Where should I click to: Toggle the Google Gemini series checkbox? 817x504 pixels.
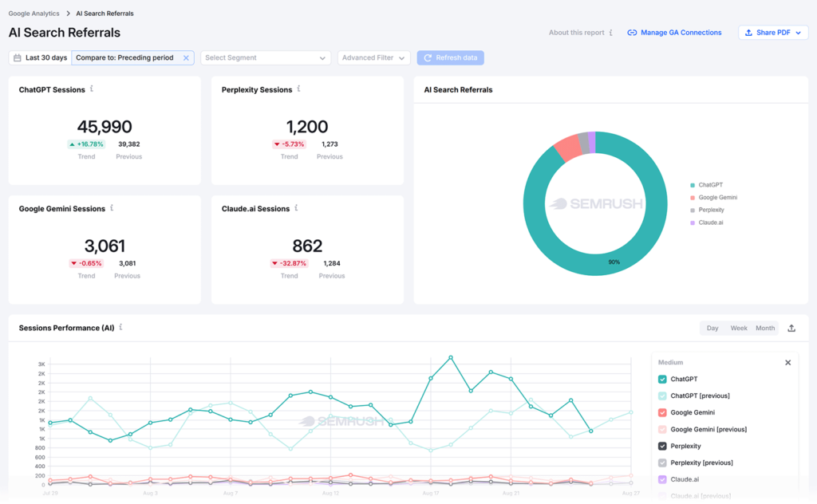[x=662, y=412]
